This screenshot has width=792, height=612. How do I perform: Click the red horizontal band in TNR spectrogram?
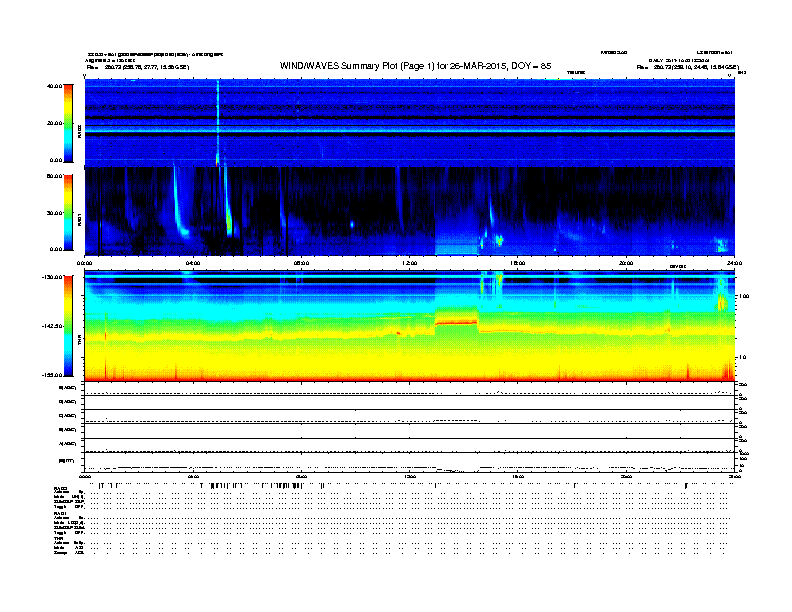point(456,322)
